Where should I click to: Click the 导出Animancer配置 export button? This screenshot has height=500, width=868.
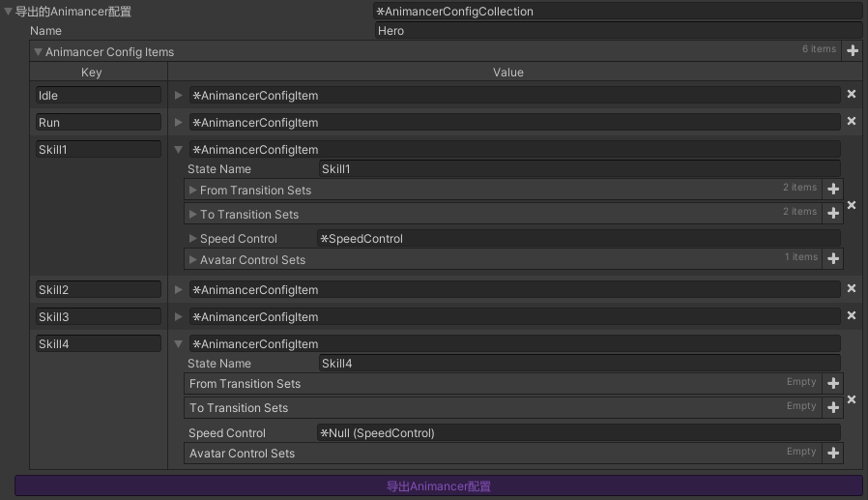coord(439,486)
